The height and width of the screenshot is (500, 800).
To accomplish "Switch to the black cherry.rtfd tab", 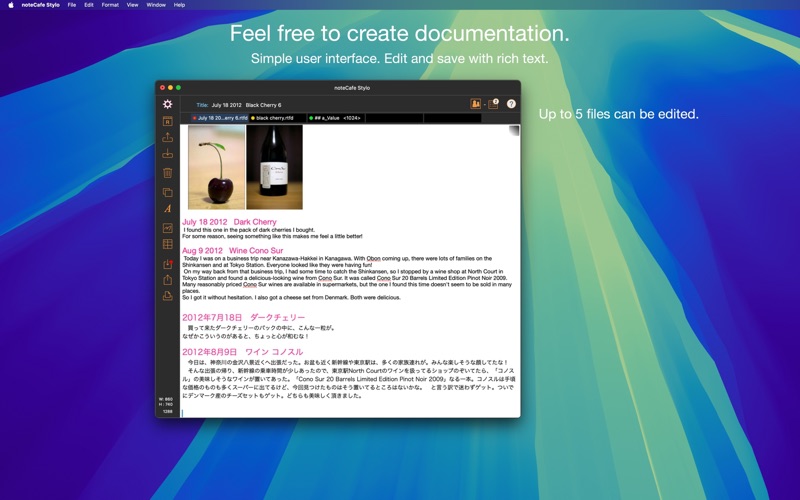I will pyautogui.click(x=278, y=118).
